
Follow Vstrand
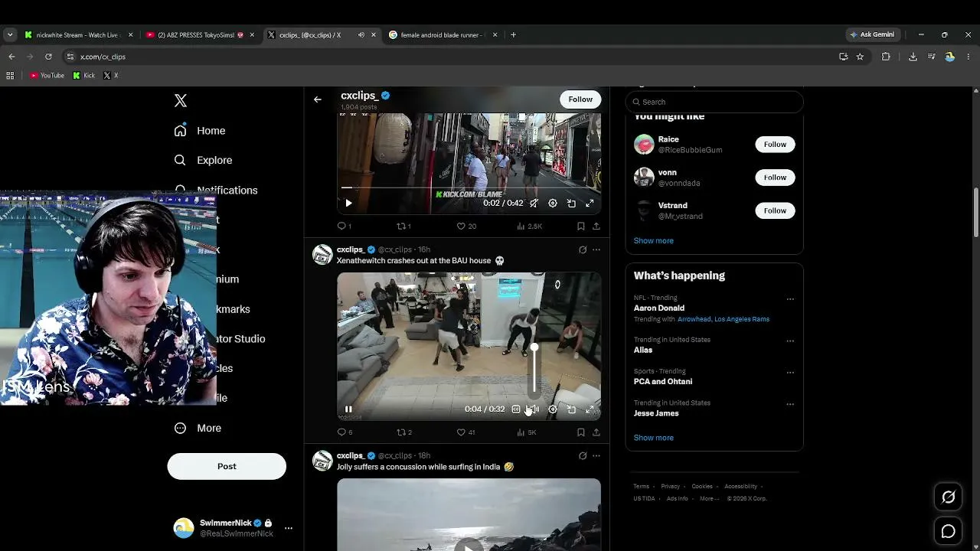pos(775,210)
